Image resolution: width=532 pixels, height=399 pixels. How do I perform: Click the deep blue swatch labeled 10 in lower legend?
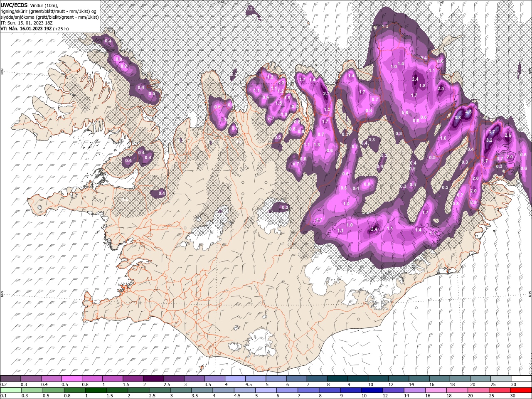pos(372,390)
